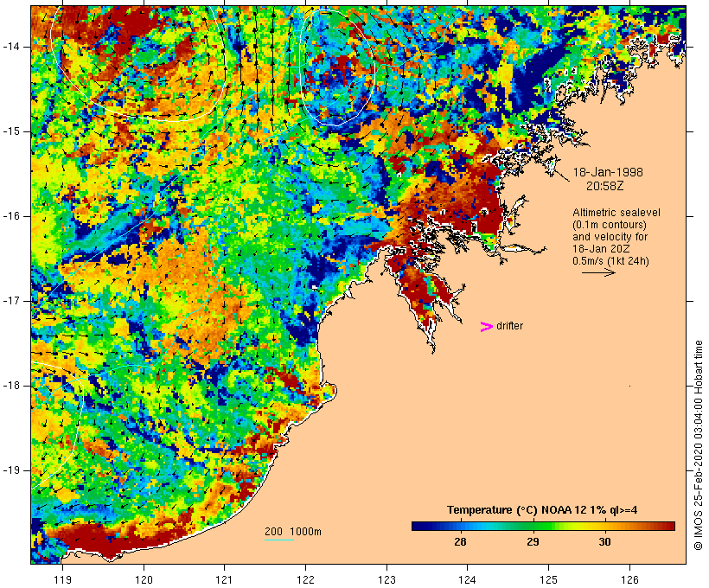This screenshot has width=709, height=588.
Task: Click the '30' colorbar tick label
Action: tap(604, 542)
